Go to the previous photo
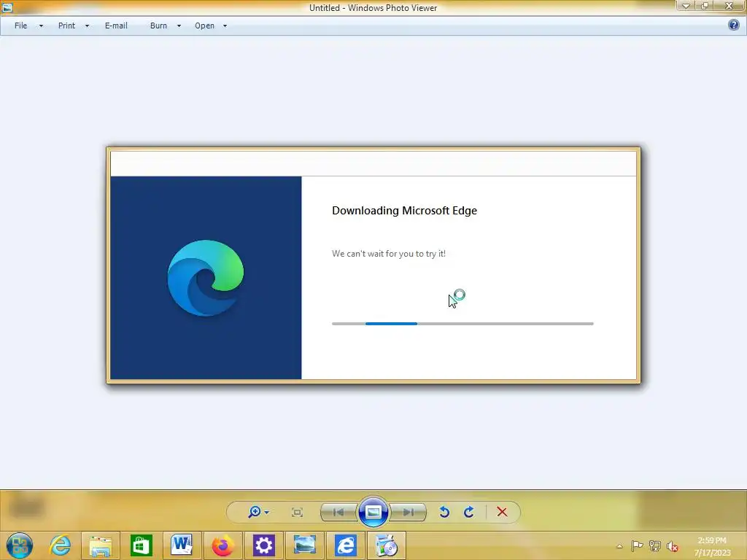This screenshot has width=747, height=560. (x=338, y=513)
